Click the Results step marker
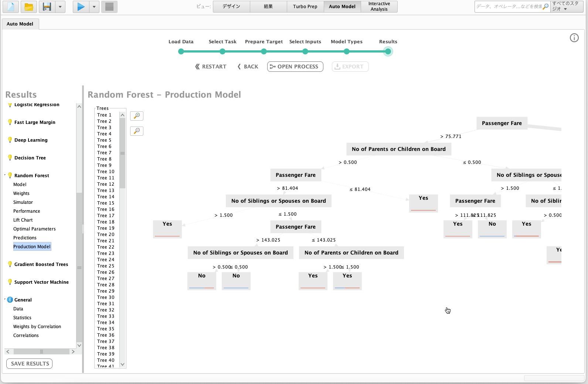This screenshot has width=588, height=384. (x=388, y=51)
